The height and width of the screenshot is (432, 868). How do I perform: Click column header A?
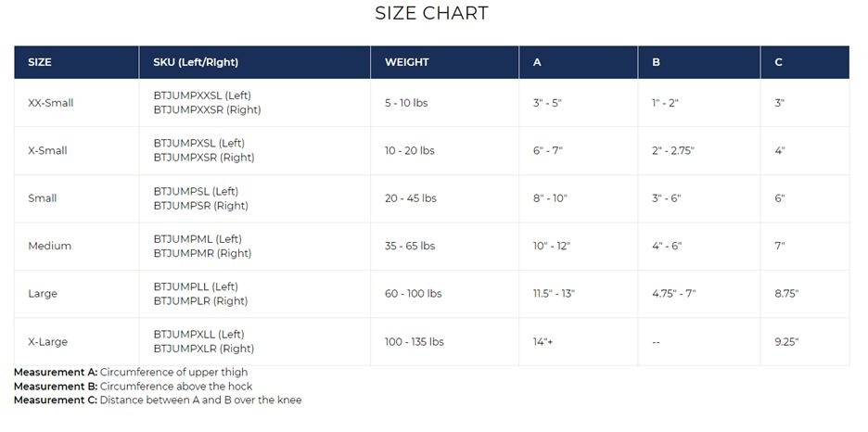(x=537, y=63)
